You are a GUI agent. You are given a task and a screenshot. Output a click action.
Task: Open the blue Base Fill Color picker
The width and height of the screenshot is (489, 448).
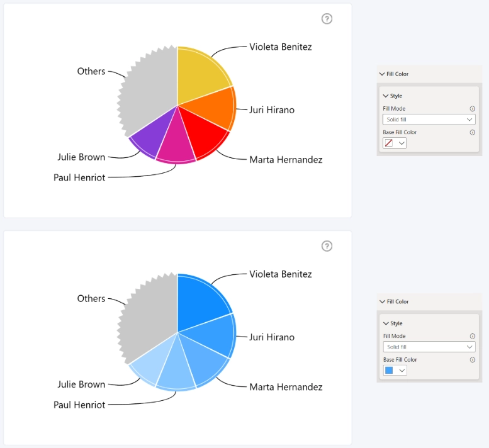point(395,371)
